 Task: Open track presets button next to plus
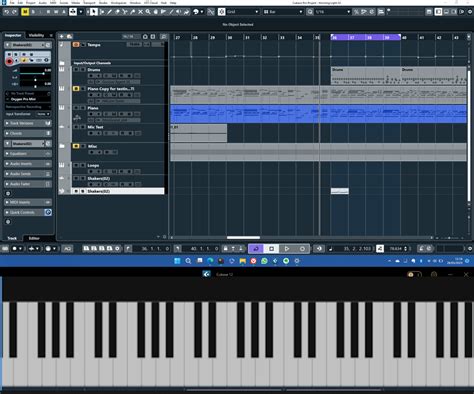pyautogui.click(x=69, y=36)
